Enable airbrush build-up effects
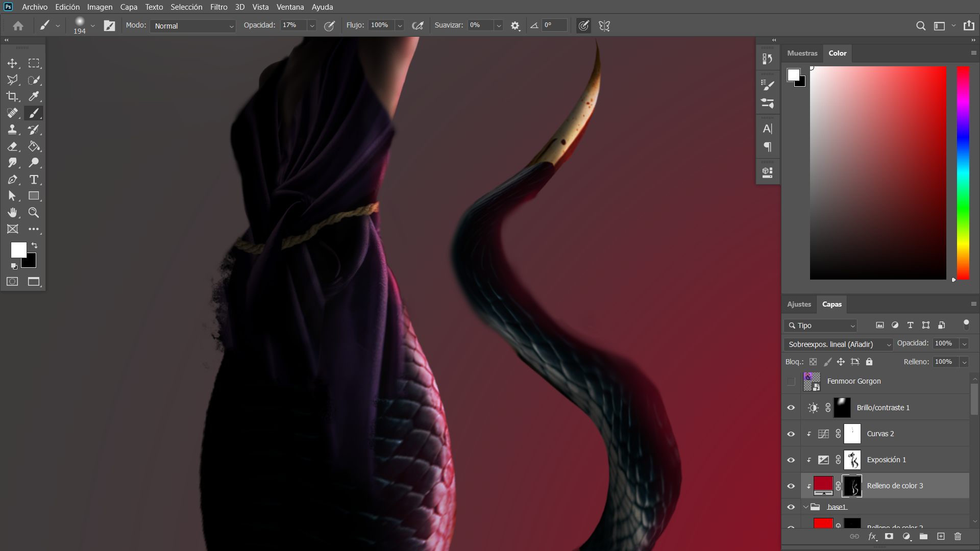Image resolution: width=980 pixels, height=551 pixels. click(x=418, y=26)
